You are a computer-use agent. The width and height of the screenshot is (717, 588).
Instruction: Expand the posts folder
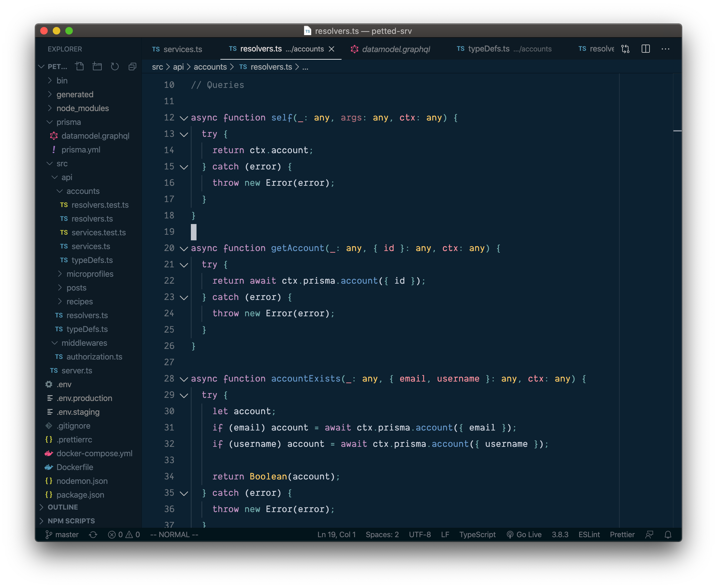click(x=89, y=288)
